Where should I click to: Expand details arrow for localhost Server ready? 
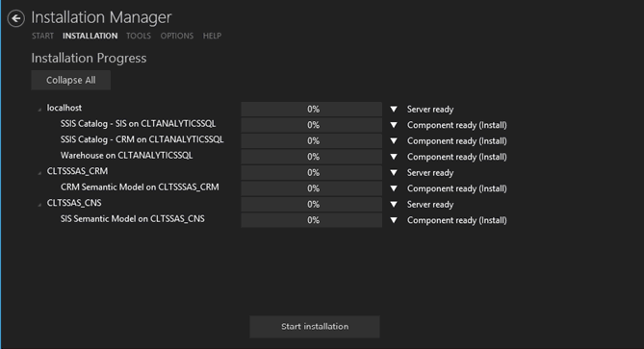click(394, 109)
